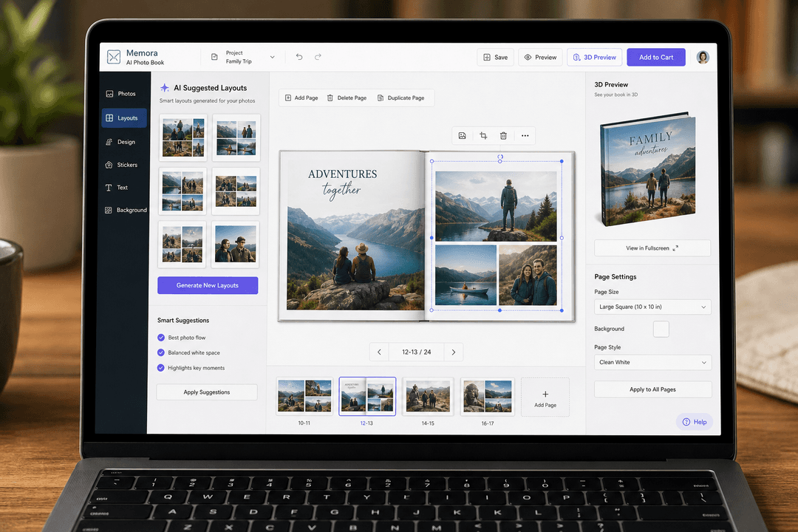The image size is (798, 532).
Task: Click the Memora logo icon
Action: [114, 56]
